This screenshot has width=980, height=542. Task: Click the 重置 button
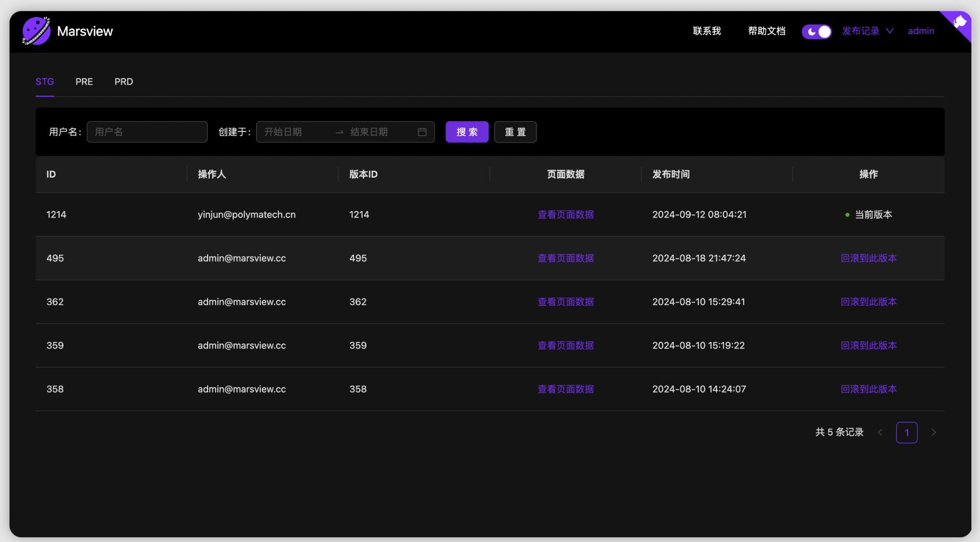coord(515,132)
